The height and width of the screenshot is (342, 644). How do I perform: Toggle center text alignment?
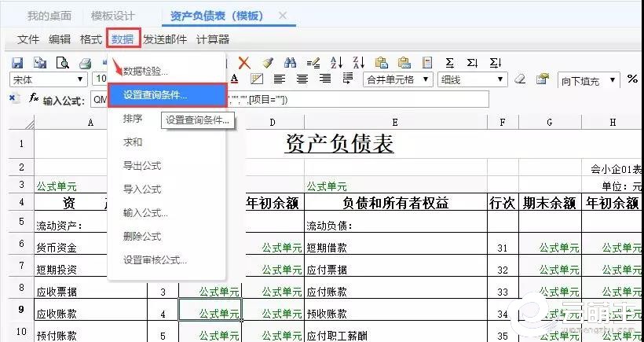click(x=302, y=79)
